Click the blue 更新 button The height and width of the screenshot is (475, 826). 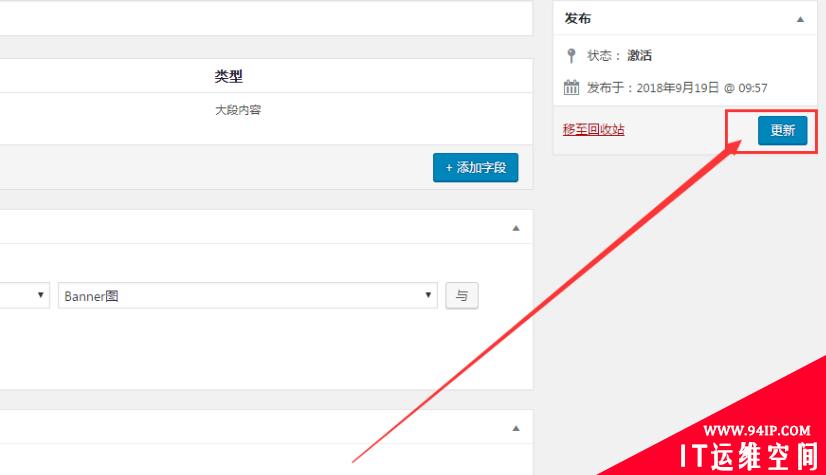tap(782, 130)
